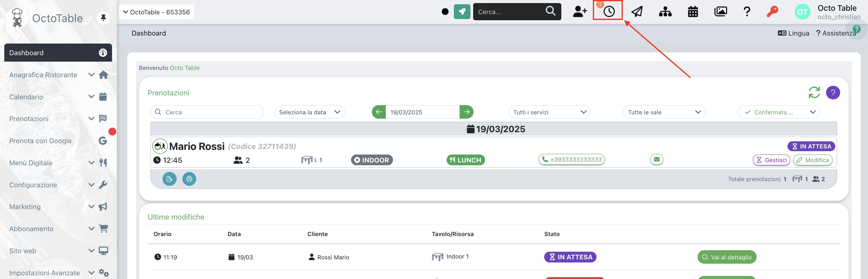Image resolution: width=868 pixels, height=279 pixels.
Task: Change Lingua setting
Action: click(x=793, y=33)
